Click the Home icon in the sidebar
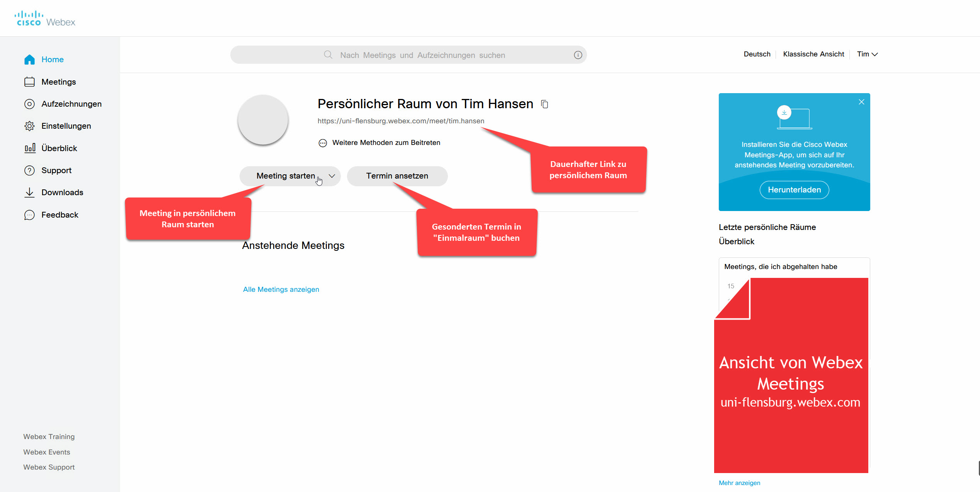Viewport: 980px width, 492px height. (x=29, y=60)
